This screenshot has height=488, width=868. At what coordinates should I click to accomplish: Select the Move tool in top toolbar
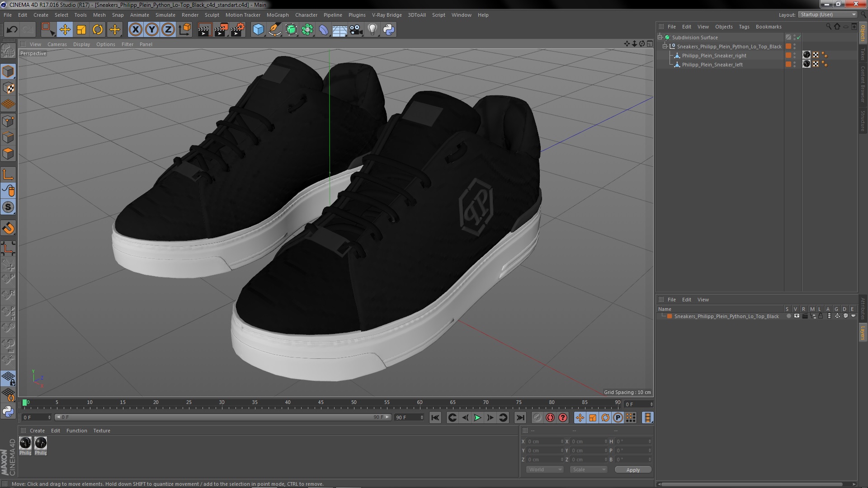pyautogui.click(x=65, y=30)
